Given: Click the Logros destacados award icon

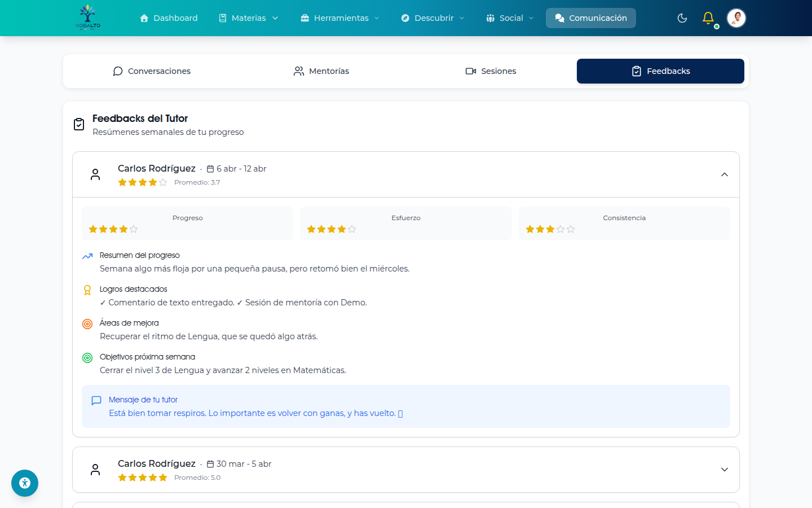Looking at the screenshot, I should [x=87, y=290].
